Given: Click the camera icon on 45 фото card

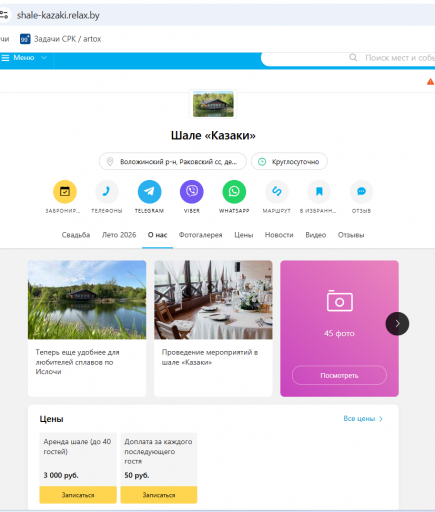Looking at the screenshot, I should (x=339, y=301).
